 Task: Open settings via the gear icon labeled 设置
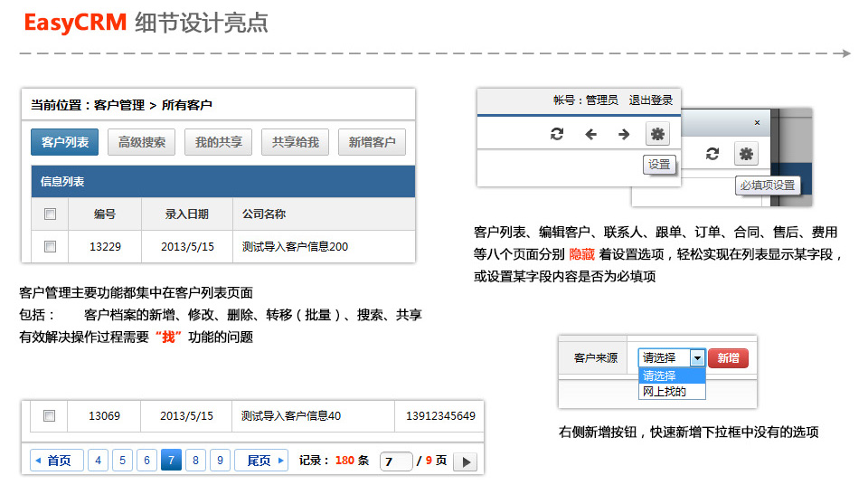657,135
